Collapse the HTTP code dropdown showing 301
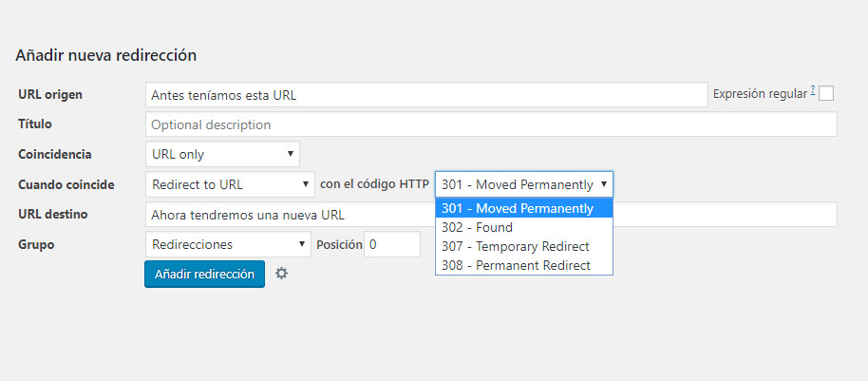The image size is (868, 381). click(524, 184)
